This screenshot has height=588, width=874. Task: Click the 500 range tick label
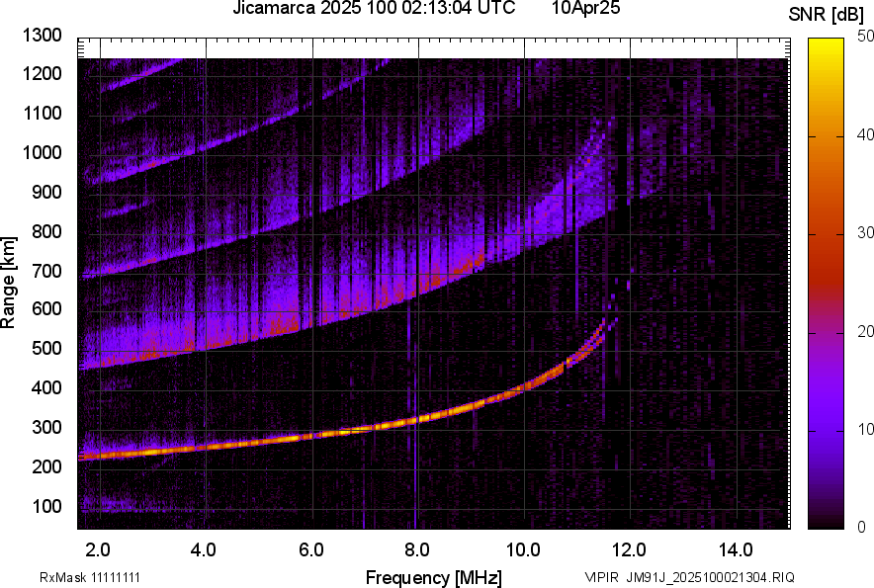point(46,349)
